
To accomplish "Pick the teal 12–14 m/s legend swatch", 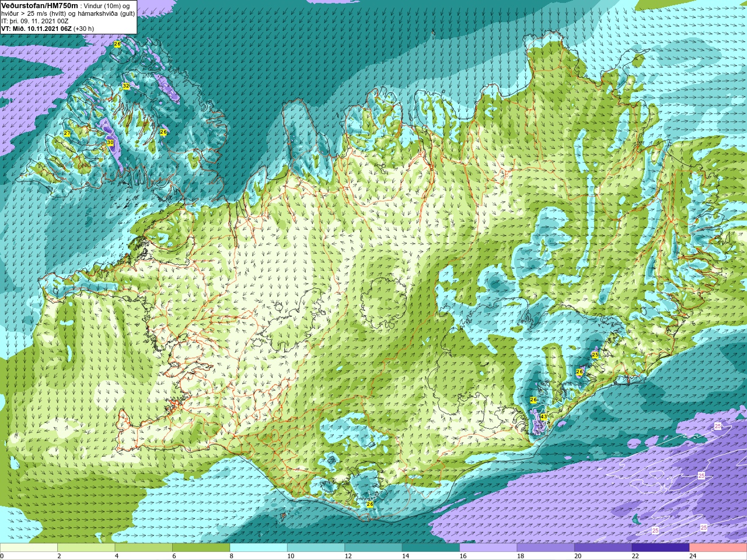I will coord(373,548).
